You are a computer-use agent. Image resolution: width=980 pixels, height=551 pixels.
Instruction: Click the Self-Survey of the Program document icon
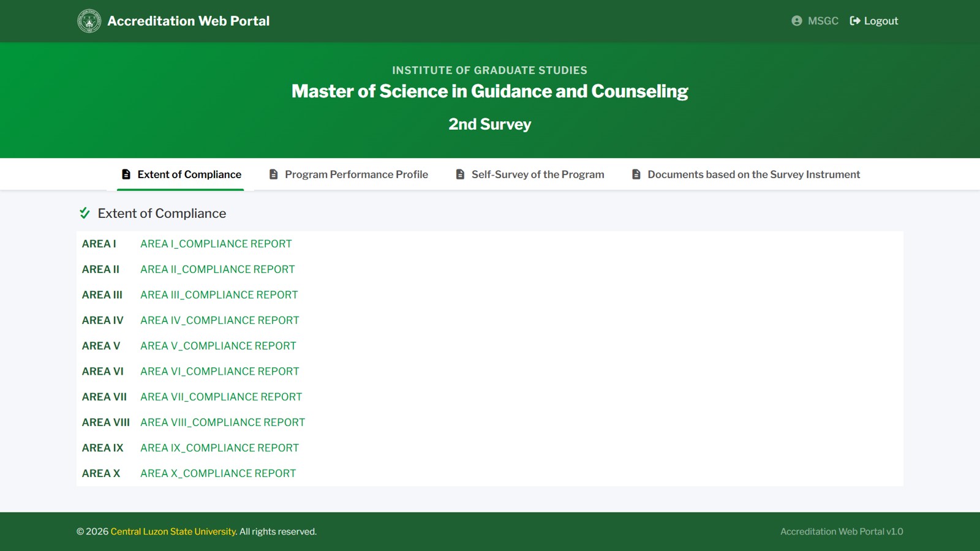(460, 174)
